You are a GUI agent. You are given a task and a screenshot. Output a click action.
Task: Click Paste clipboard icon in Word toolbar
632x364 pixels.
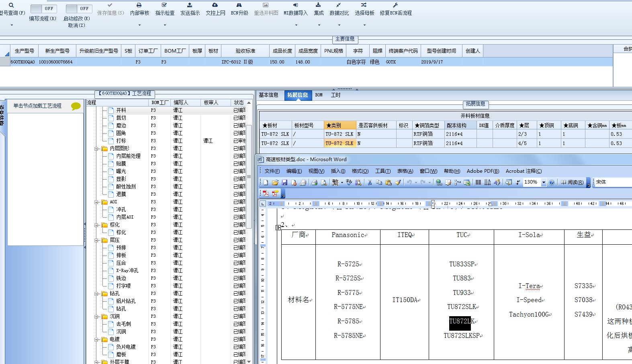389,182
